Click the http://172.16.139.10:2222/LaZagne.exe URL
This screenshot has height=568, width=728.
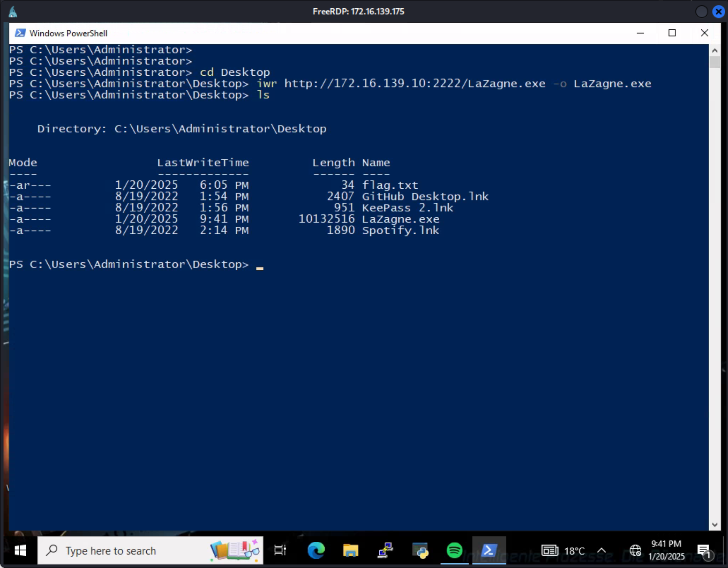[x=415, y=84]
